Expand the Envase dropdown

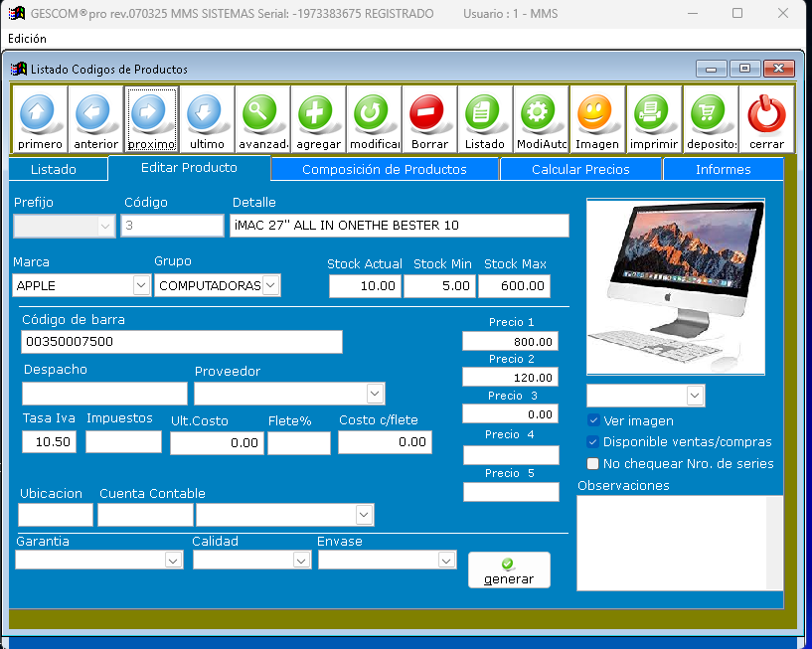[x=446, y=560]
